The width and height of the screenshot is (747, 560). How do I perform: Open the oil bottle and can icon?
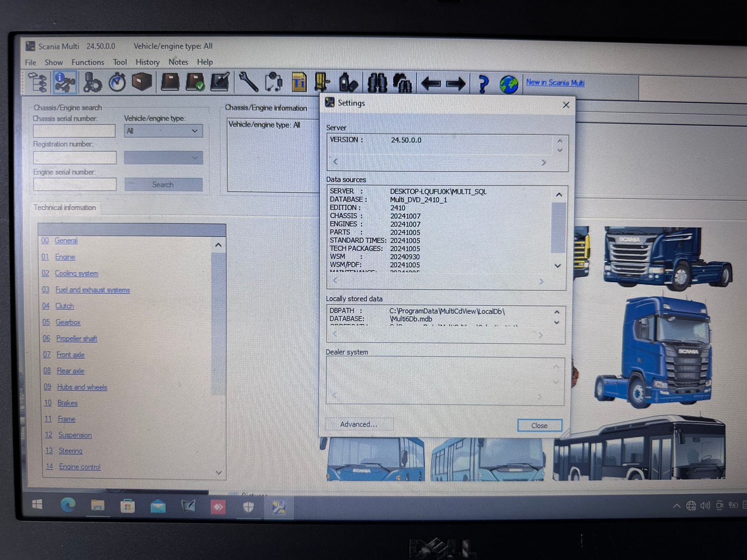[348, 83]
